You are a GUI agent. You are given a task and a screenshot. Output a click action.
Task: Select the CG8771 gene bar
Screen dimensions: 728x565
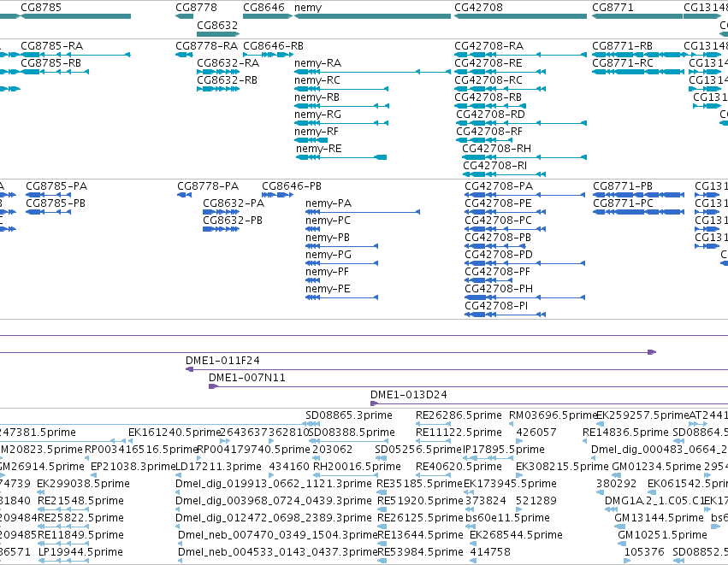pos(637,16)
